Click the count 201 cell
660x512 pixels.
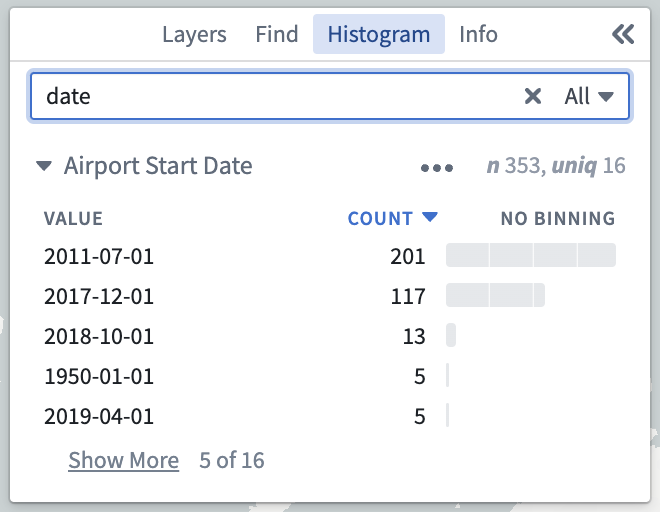(x=408, y=256)
